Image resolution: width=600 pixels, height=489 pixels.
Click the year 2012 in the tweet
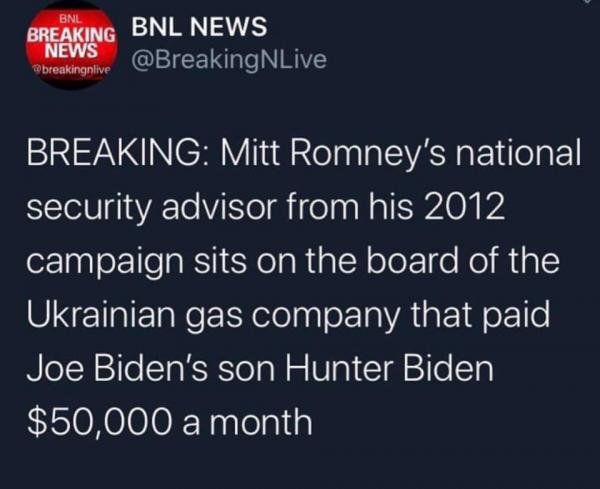[463, 207]
